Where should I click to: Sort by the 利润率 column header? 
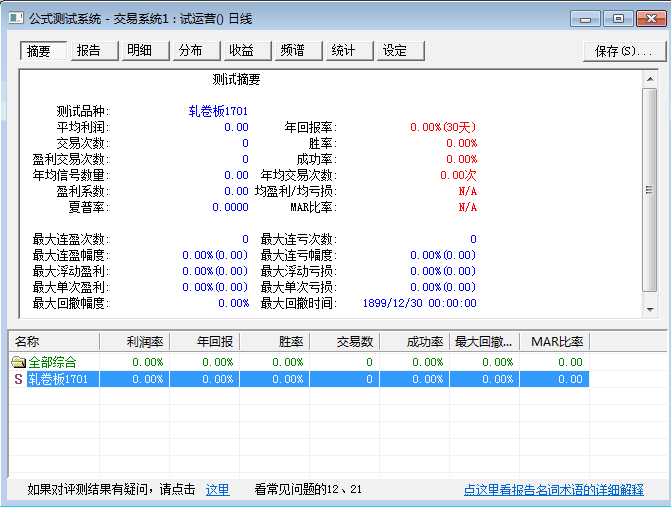(135, 341)
